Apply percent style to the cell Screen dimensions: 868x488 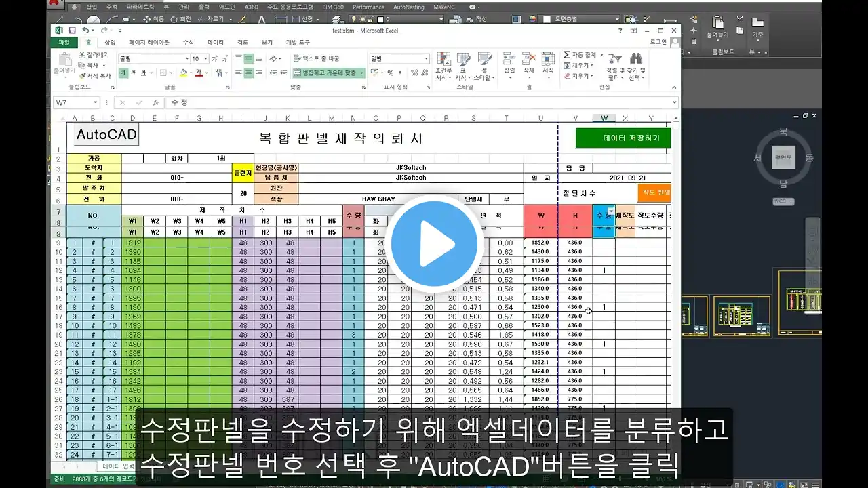[391, 73]
